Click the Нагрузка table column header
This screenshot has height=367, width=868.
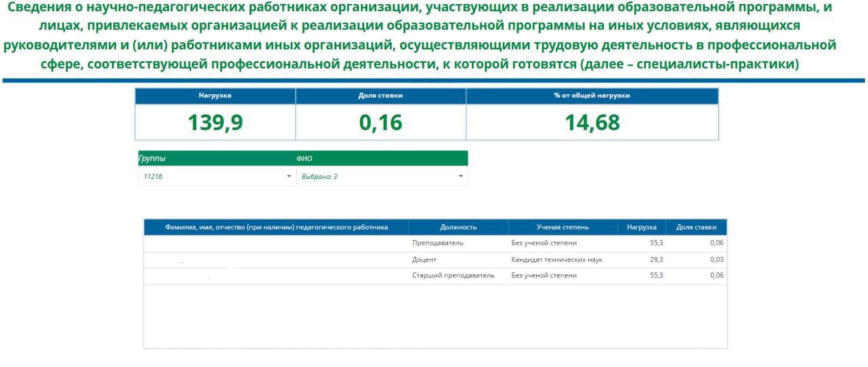point(641,227)
